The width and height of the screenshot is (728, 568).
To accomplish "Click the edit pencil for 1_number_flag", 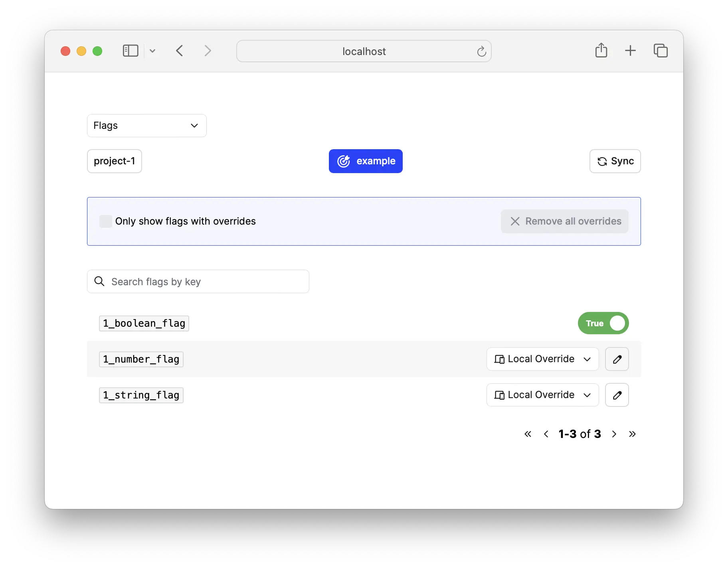I will click(x=617, y=359).
